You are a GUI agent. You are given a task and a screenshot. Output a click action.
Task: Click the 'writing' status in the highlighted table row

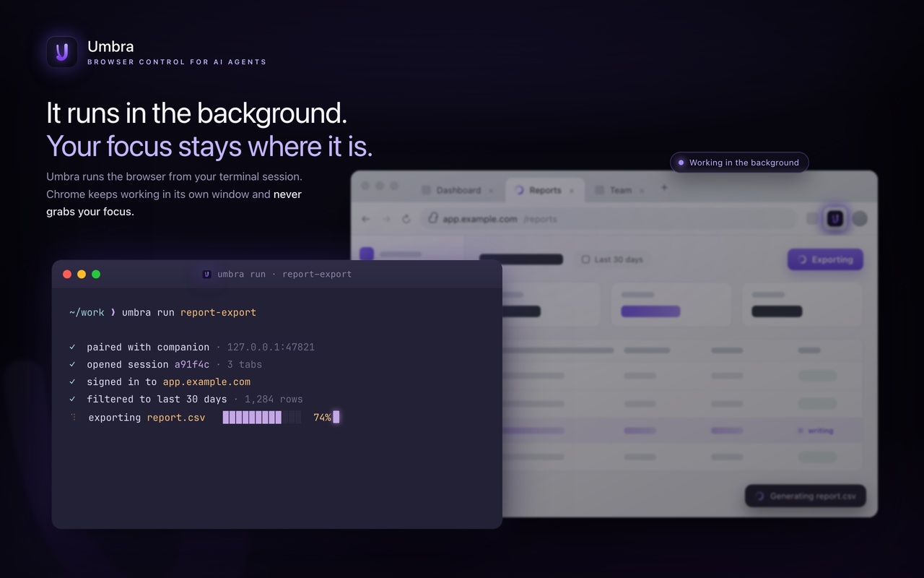pos(816,431)
